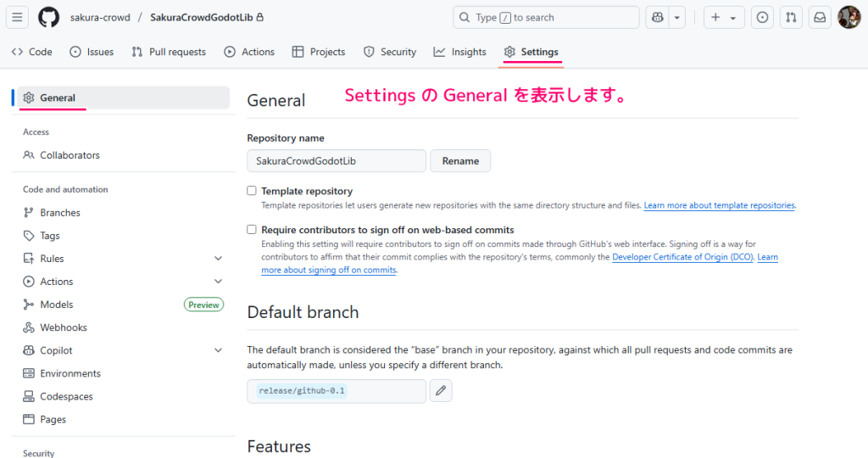Open the issues icon in header

pos(762,17)
